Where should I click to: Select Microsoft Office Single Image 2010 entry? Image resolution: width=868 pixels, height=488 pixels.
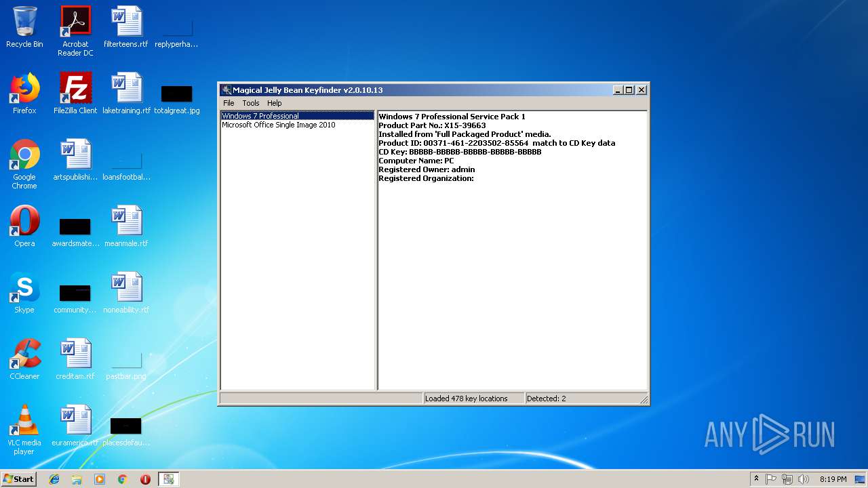pyautogui.click(x=279, y=125)
